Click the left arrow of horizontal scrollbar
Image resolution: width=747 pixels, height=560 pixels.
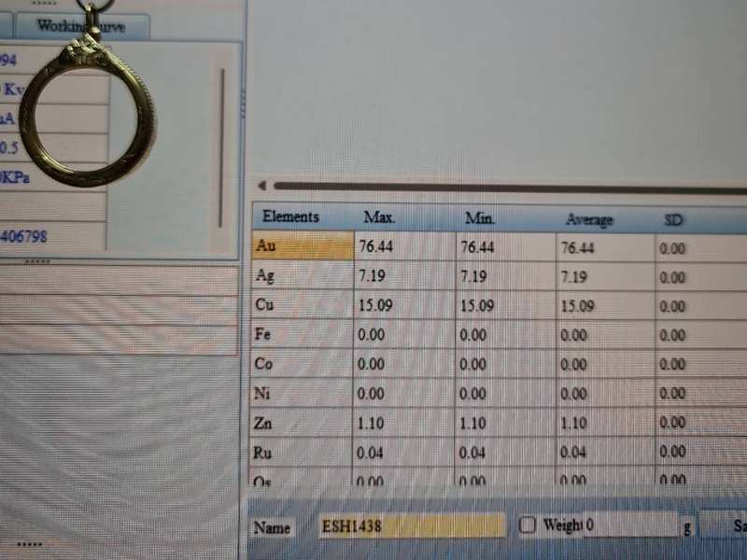pos(262,186)
